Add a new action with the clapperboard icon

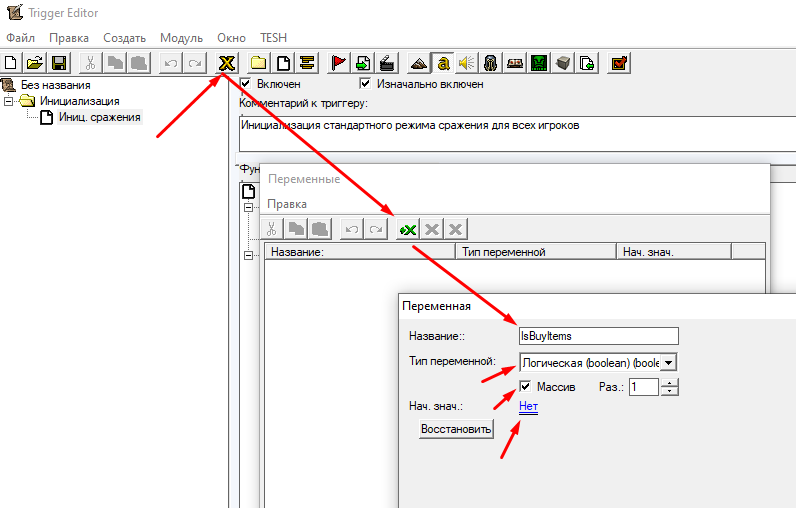coord(387,63)
